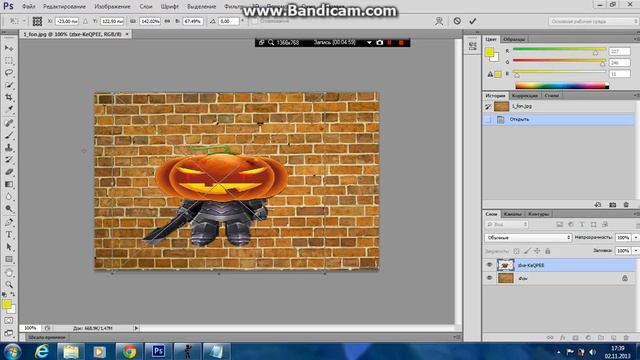Select the History Brush tool

(x=9, y=160)
